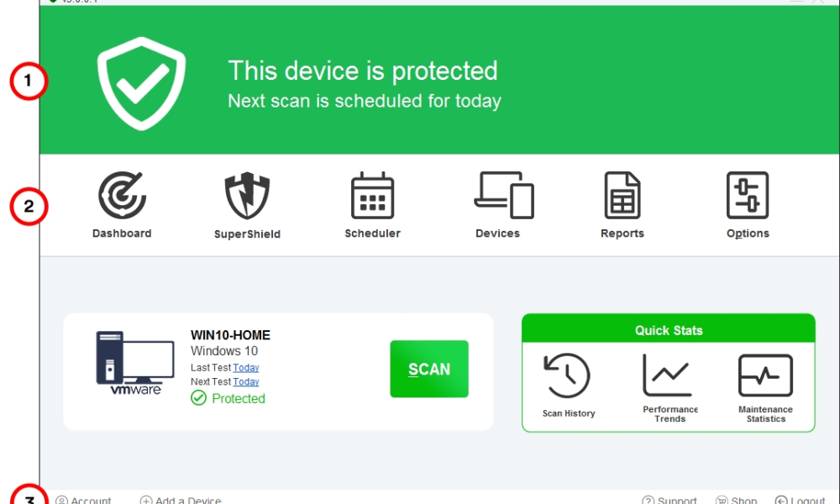Click the VMware computer image

(123, 363)
